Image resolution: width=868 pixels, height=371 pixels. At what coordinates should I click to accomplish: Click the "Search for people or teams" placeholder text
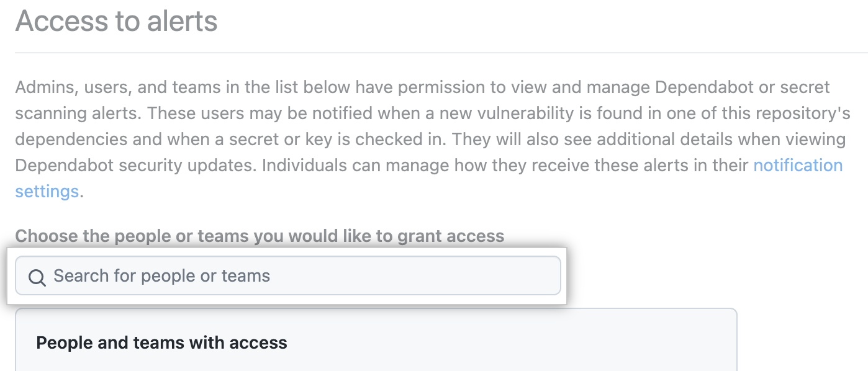(161, 276)
